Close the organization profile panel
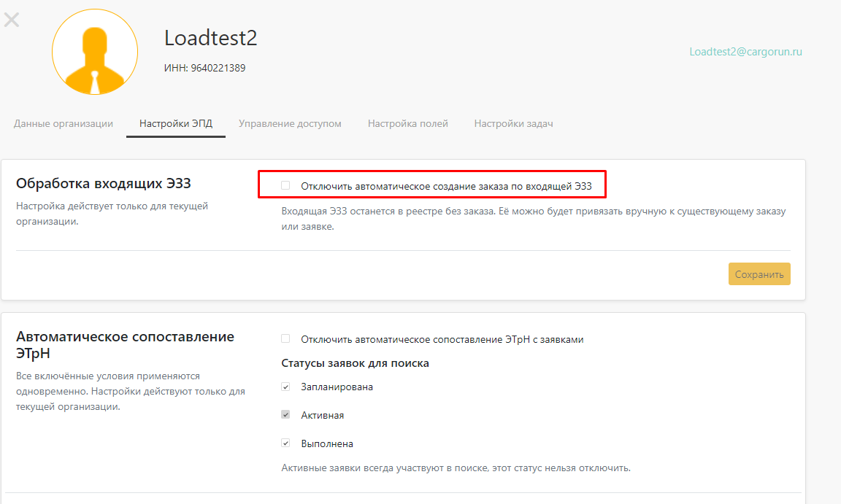Viewport: 841px width, 504px height. [11, 20]
